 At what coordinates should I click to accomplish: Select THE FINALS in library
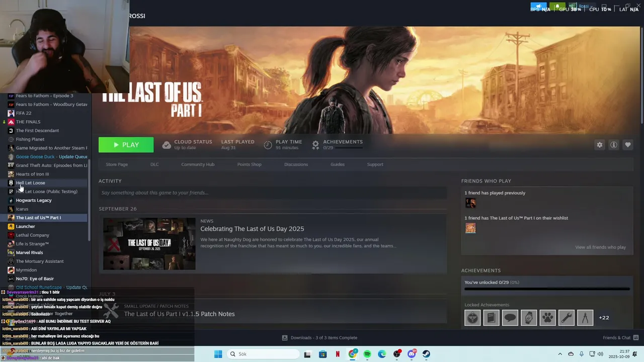pyautogui.click(x=28, y=122)
